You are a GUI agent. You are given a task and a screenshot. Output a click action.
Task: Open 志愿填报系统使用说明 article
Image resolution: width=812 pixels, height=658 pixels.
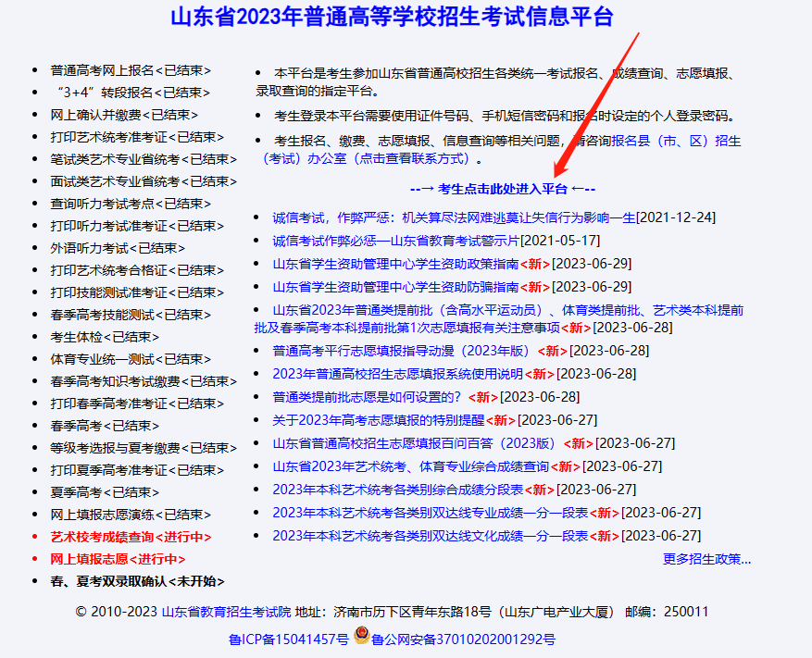click(x=398, y=374)
